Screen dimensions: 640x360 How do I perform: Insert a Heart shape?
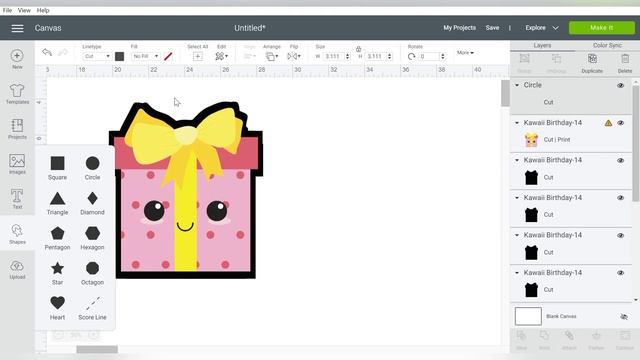pos(58,308)
